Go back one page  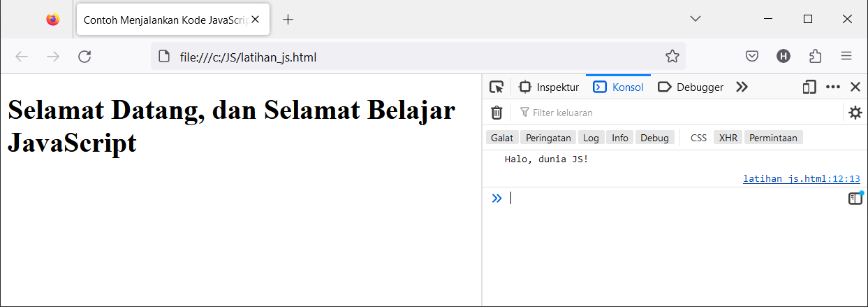tap(22, 57)
